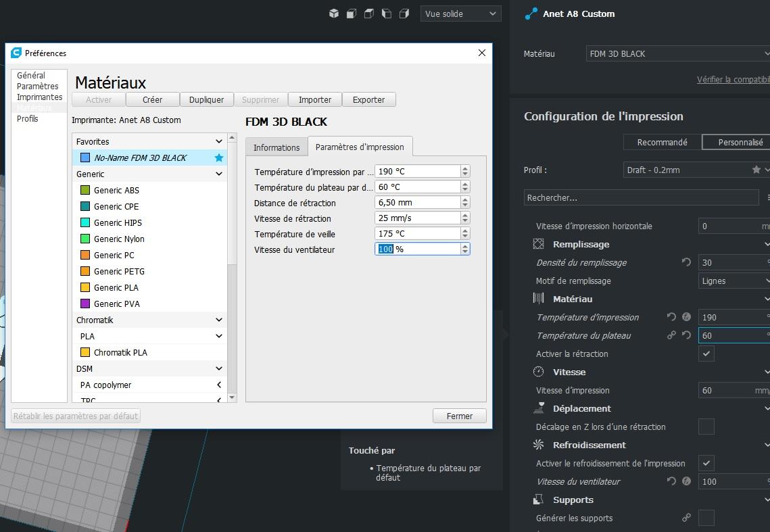Toggle Activer la rétraction checkbox
770x532 pixels.
coord(706,354)
